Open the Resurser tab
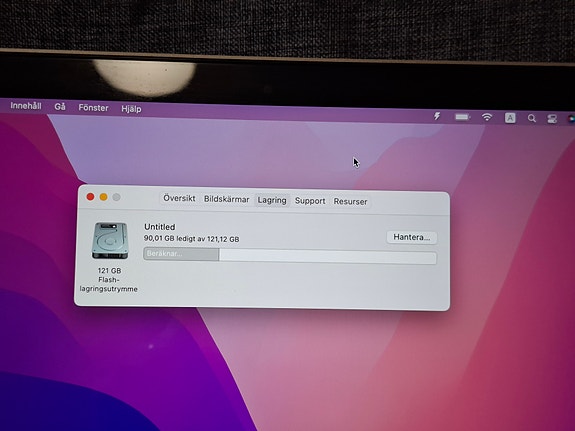575x431 pixels. pyautogui.click(x=350, y=202)
